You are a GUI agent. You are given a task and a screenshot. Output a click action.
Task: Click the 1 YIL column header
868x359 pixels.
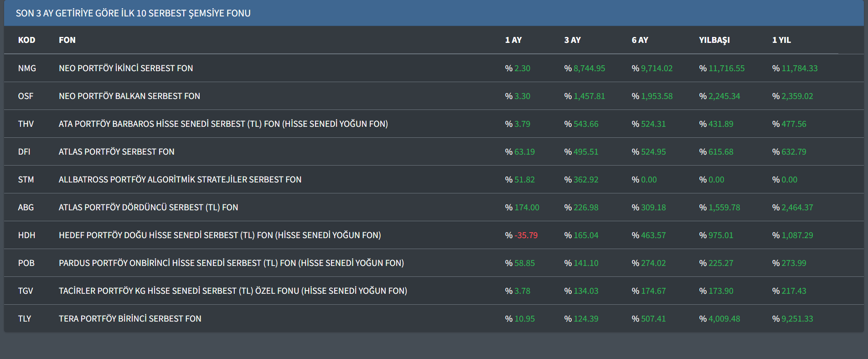[x=781, y=40]
